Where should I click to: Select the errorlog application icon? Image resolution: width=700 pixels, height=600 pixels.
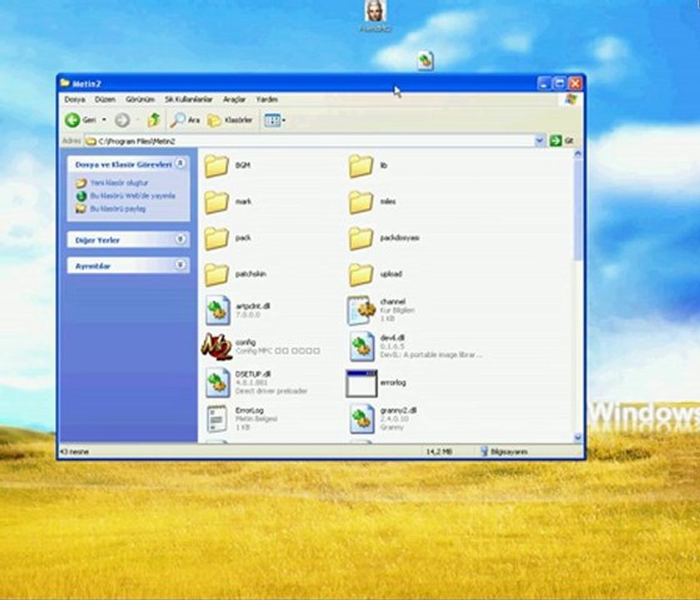click(362, 383)
